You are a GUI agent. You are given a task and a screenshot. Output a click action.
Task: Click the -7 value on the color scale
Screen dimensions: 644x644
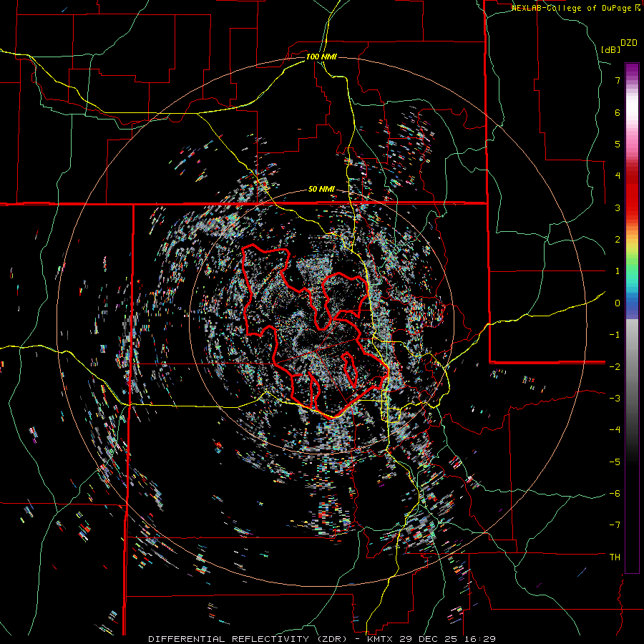[x=615, y=525]
